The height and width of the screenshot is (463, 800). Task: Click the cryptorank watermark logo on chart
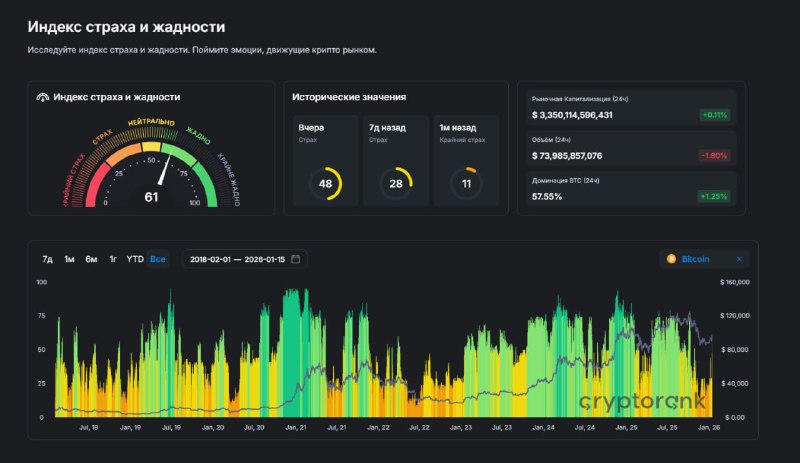coord(642,402)
